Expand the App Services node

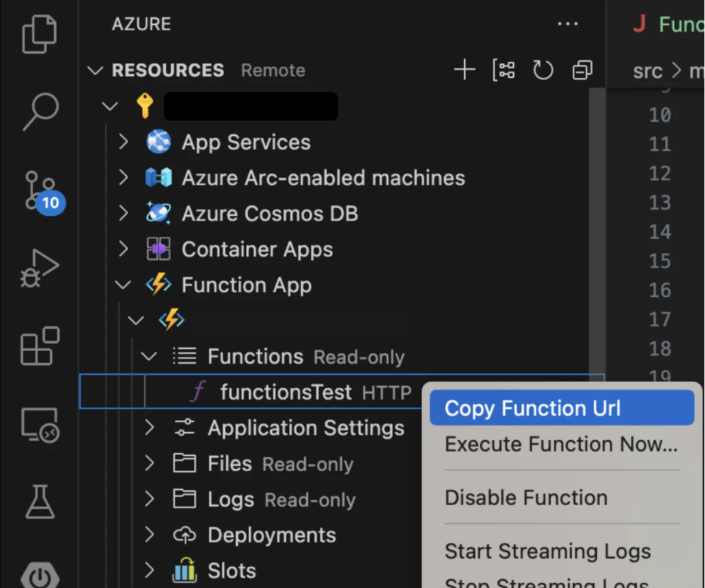pyautogui.click(x=123, y=142)
